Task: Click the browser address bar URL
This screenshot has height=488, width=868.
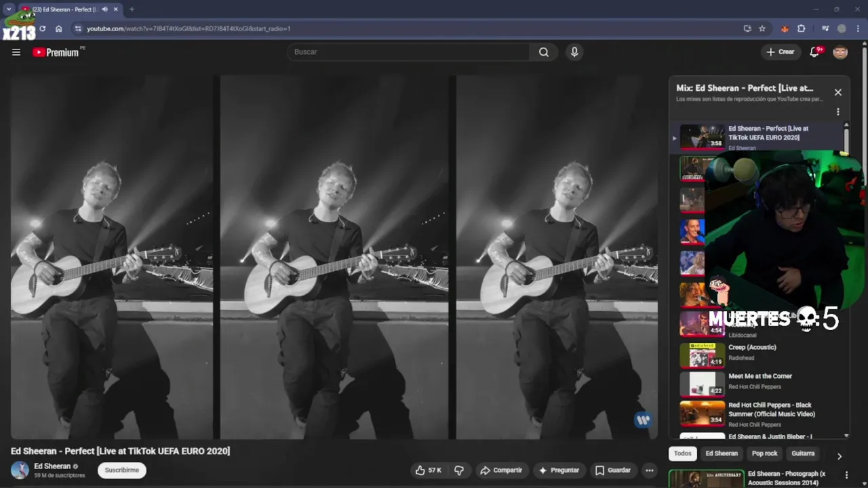Action: tap(189, 28)
